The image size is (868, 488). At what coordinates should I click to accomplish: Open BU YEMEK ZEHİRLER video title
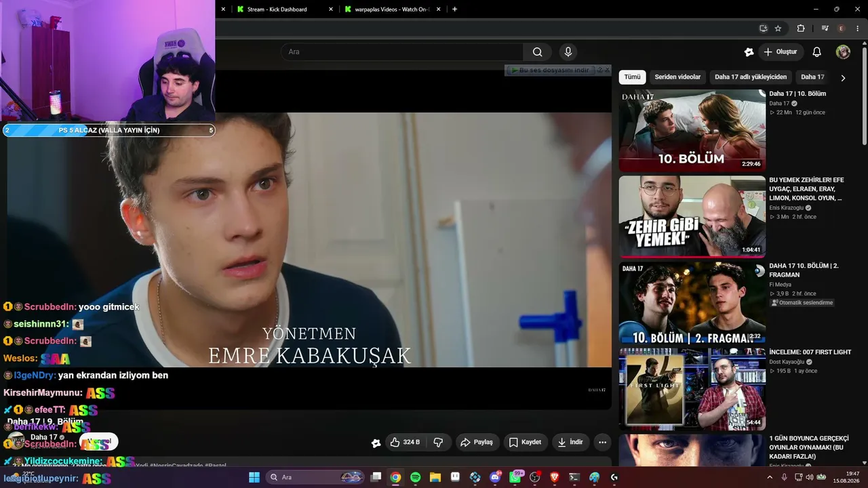click(x=807, y=189)
